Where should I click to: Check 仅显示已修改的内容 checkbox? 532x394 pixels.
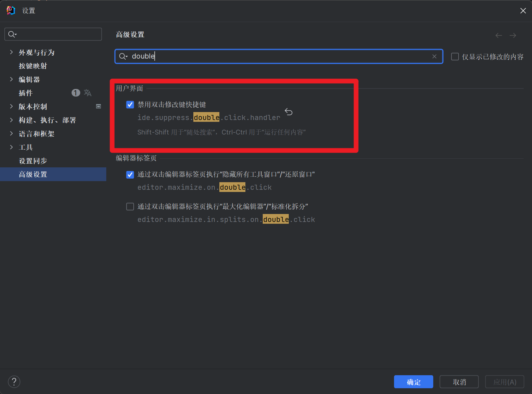pyautogui.click(x=455, y=57)
